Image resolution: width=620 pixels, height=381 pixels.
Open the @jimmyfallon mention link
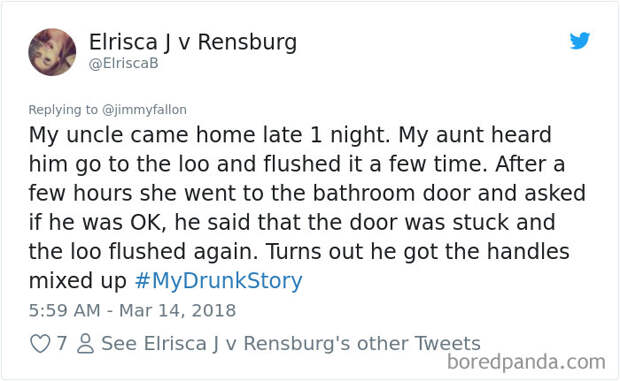(144, 110)
